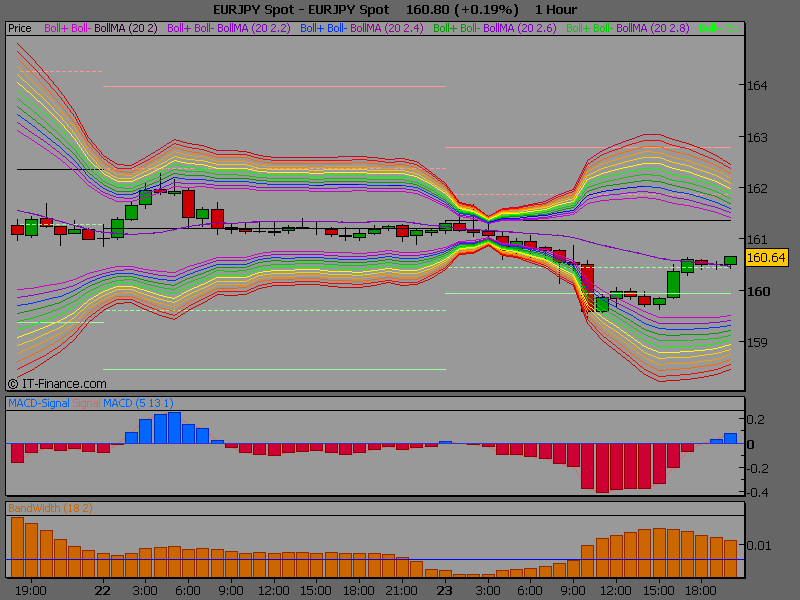Click the BollMA (20 2.2) legend entry
The height and width of the screenshot is (600, 800).
[x=254, y=28]
